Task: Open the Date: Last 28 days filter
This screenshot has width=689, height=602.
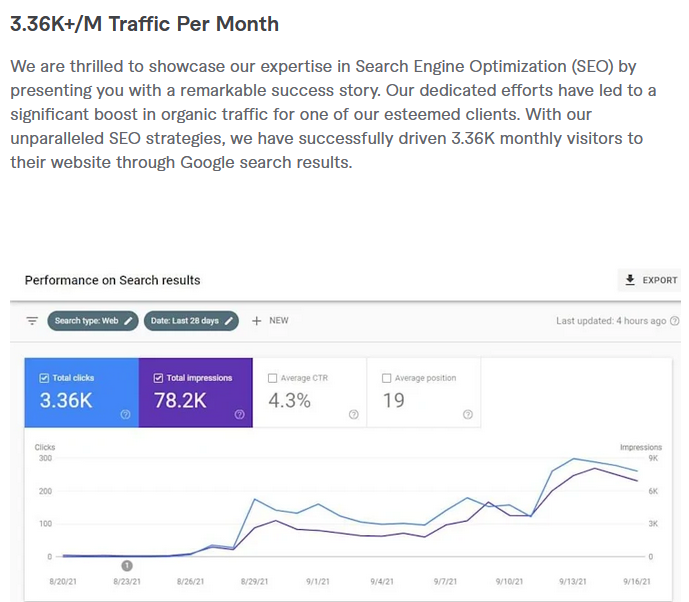Action: [184, 321]
